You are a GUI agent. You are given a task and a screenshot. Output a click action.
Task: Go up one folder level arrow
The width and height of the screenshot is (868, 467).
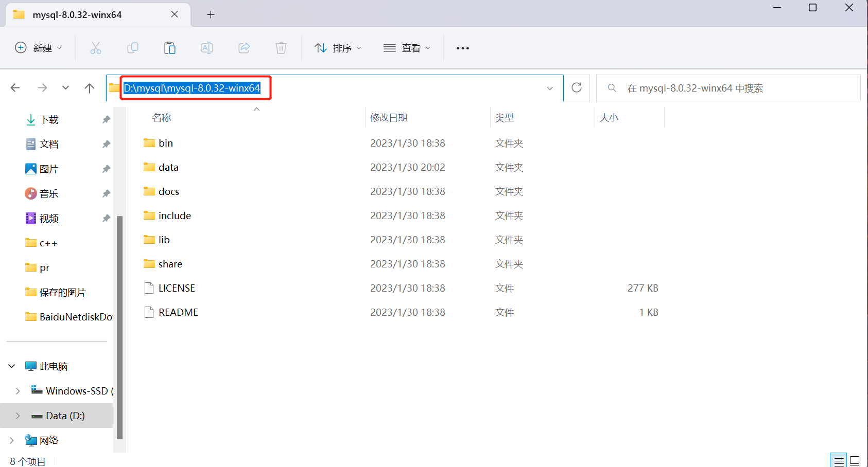coord(90,88)
